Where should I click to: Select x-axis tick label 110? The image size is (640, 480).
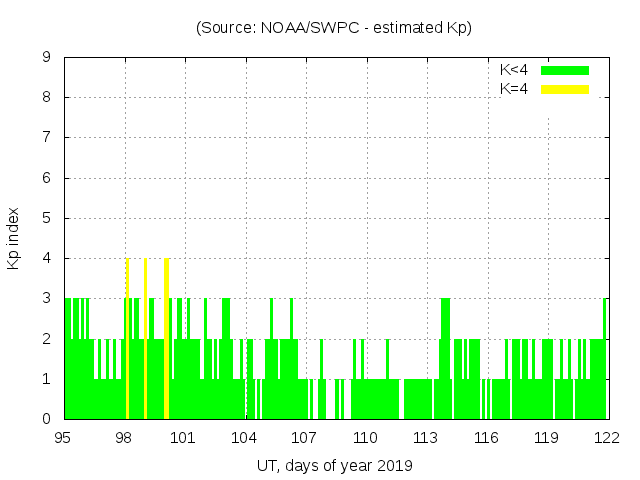tap(365, 437)
